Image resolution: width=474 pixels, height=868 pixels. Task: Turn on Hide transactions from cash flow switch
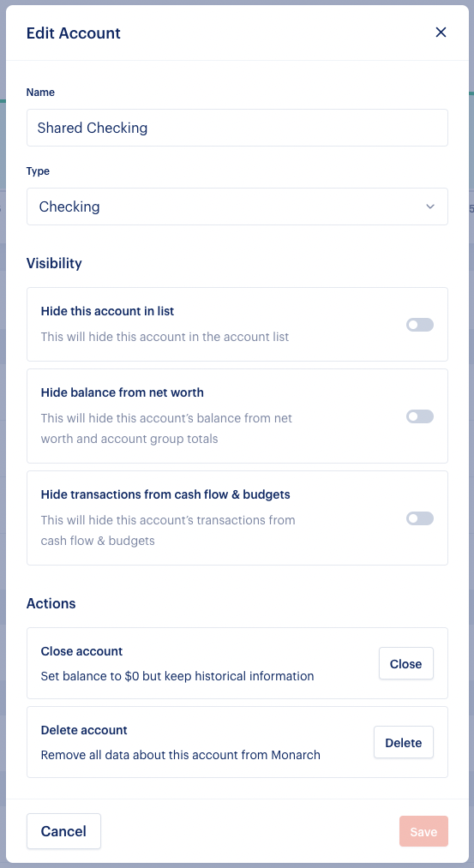coord(420,518)
